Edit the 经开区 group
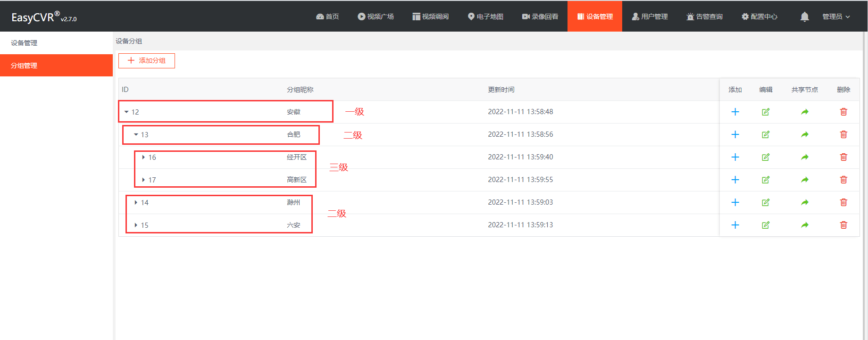This screenshot has width=868, height=340. click(x=766, y=157)
